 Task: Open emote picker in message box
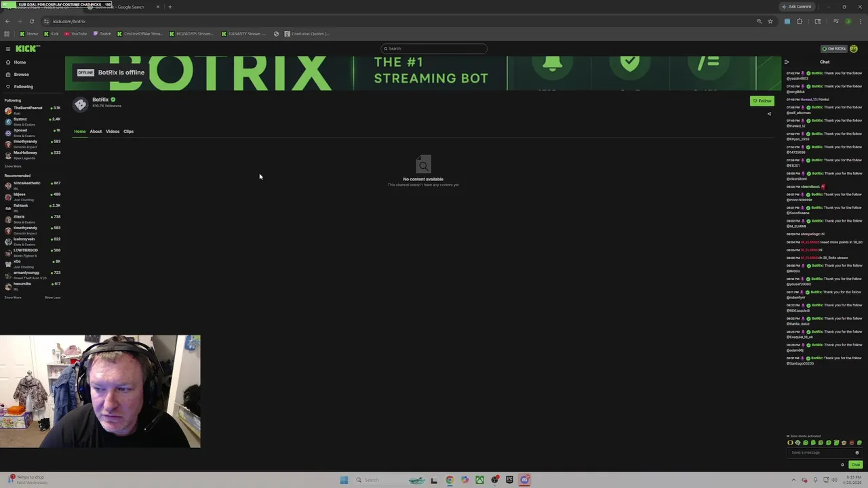pos(857,453)
